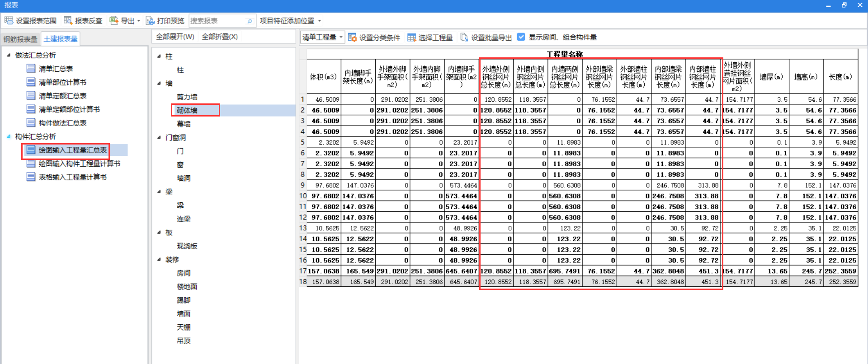Click 设置报表范围 button text
This screenshot has height=364, width=868.
coord(36,21)
